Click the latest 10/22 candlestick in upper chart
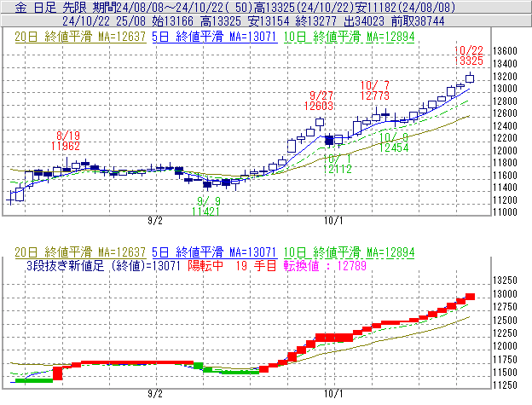Image resolution: width=532 pixels, height=405 pixels. click(470, 78)
